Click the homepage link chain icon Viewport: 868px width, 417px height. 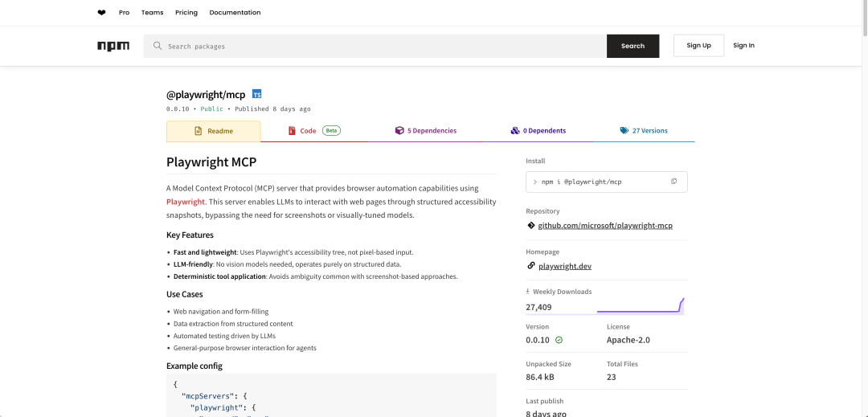[530, 266]
